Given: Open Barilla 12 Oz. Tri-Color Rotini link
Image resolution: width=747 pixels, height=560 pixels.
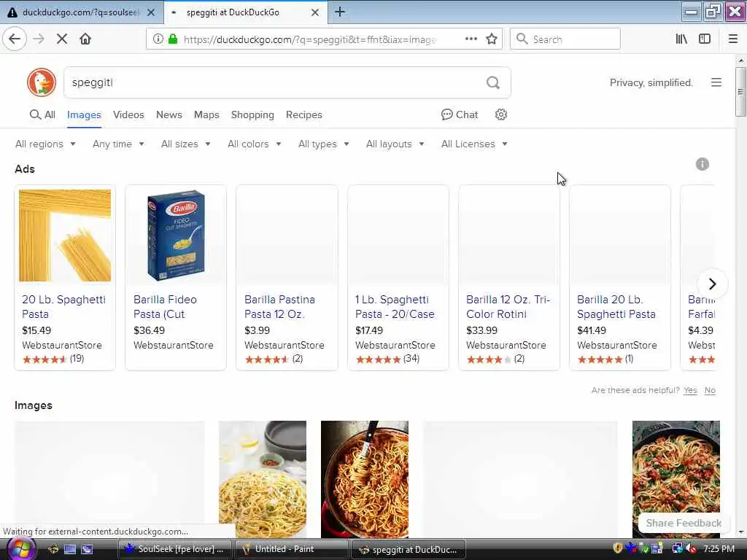Looking at the screenshot, I should 508,307.
